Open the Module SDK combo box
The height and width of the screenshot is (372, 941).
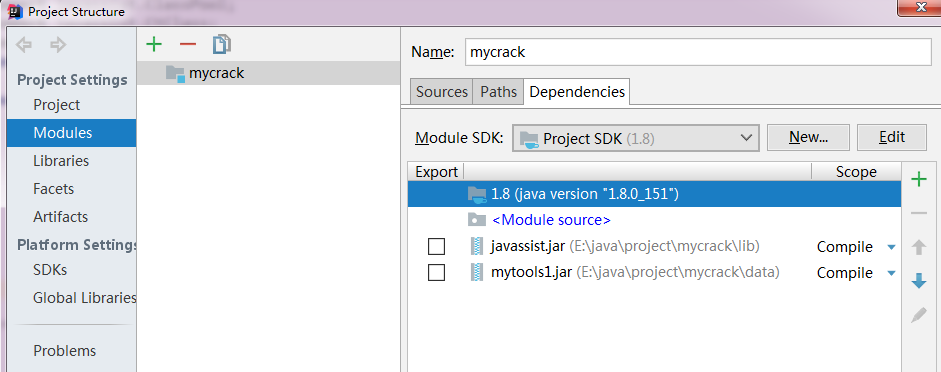[x=636, y=138]
